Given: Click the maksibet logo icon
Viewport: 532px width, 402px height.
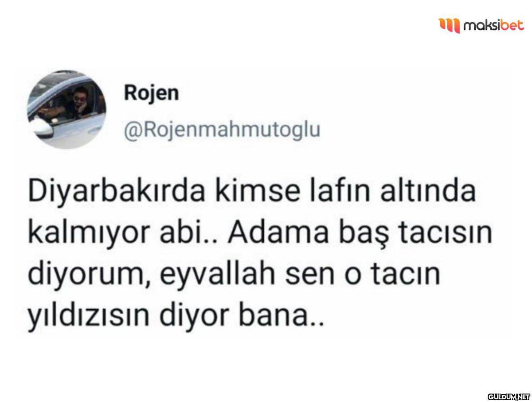Looking at the screenshot, I should [x=450, y=25].
